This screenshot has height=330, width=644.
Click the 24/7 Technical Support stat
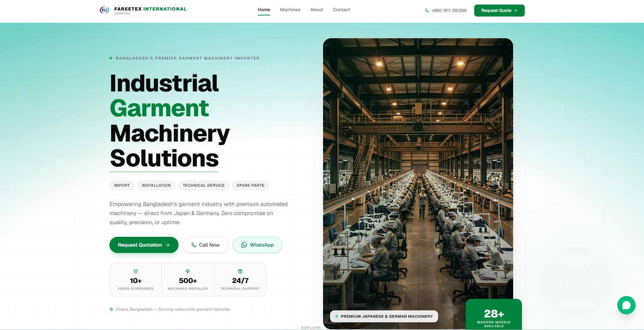pyautogui.click(x=240, y=280)
